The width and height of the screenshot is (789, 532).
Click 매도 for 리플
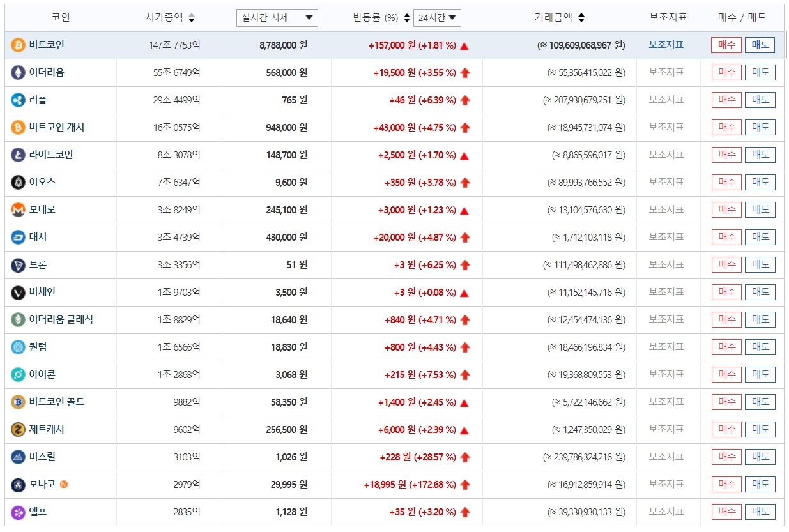pyautogui.click(x=760, y=100)
